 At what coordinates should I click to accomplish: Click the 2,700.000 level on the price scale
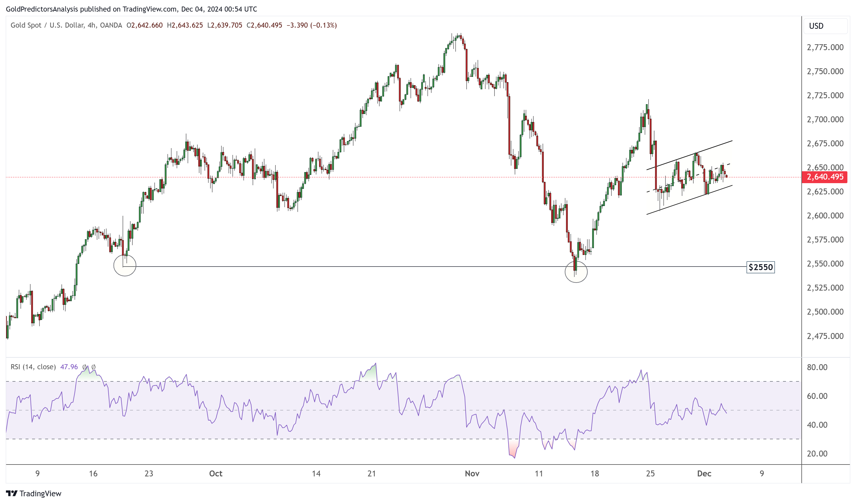point(825,120)
